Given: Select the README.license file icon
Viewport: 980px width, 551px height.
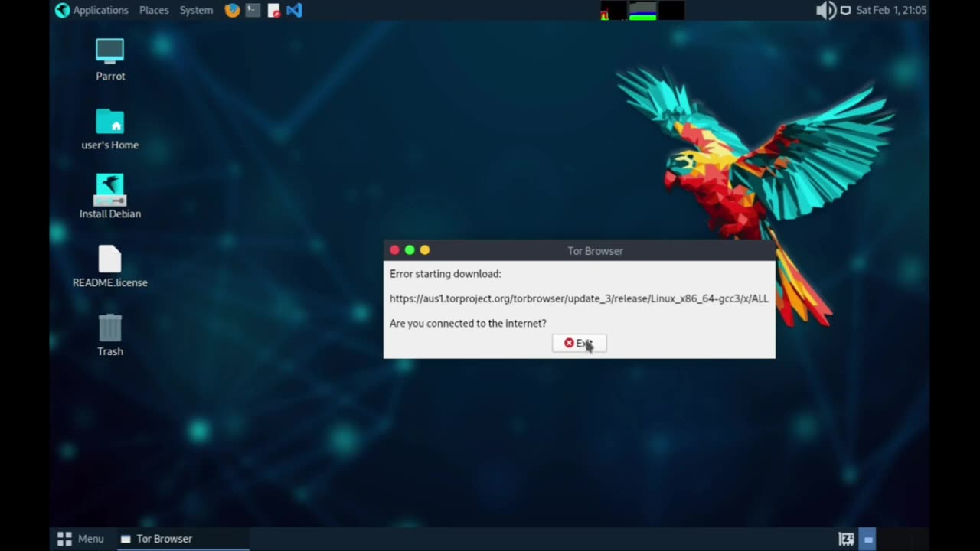Looking at the screenshot, I should (x=110, y=266).
